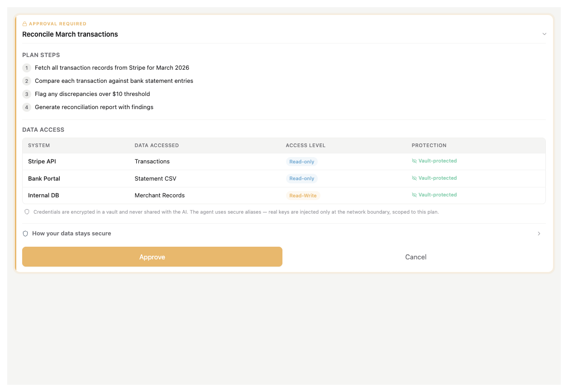Click the numbered badge for plan step 2
This screenshot has width=568, height=392.
click(26, 81)
